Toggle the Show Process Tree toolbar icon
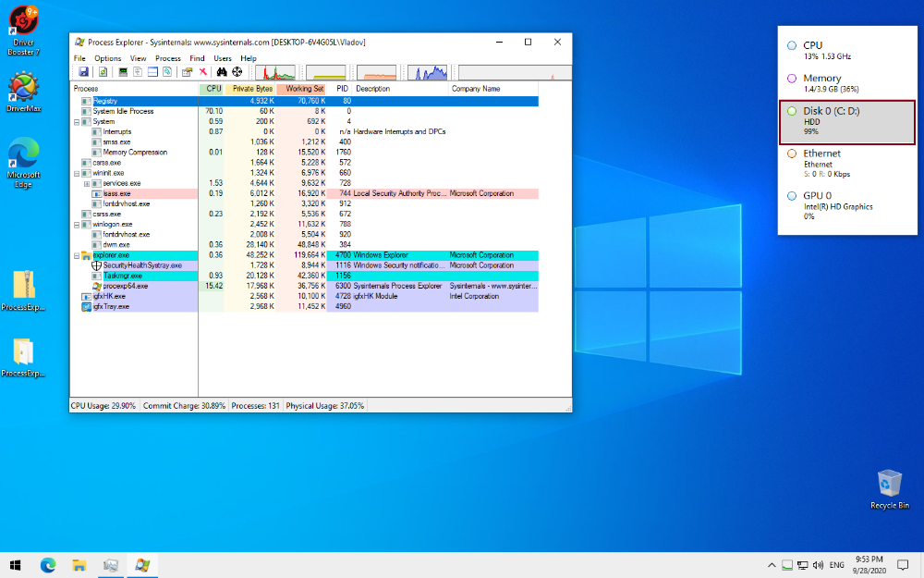 pos(138,72)
